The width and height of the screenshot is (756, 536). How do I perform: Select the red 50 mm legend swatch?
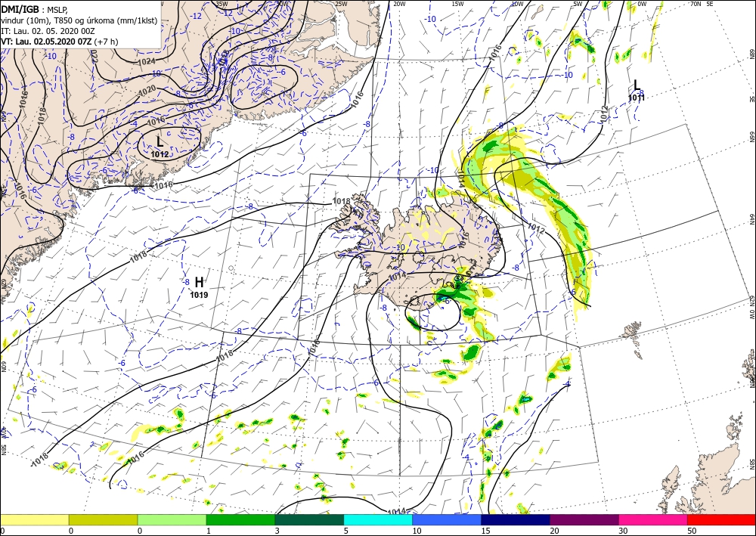[x=721, y=519]
